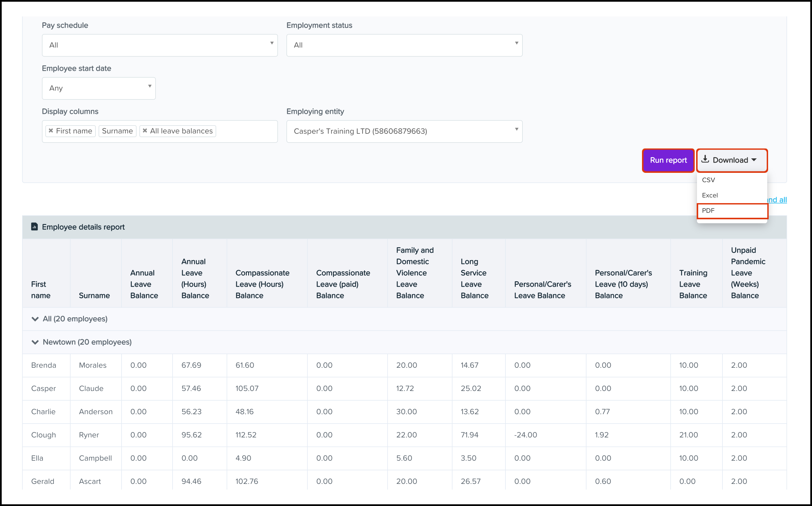Viewport: 812px width, 506px height.
Task: Collapse the Newtown (20 employees) group
Action: click(35, 342)
